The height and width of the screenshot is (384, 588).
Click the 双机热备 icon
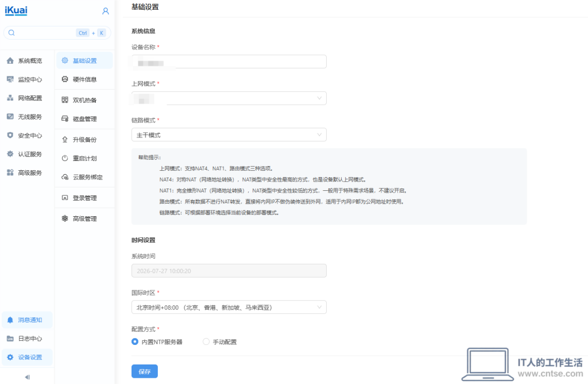[65, 100]
